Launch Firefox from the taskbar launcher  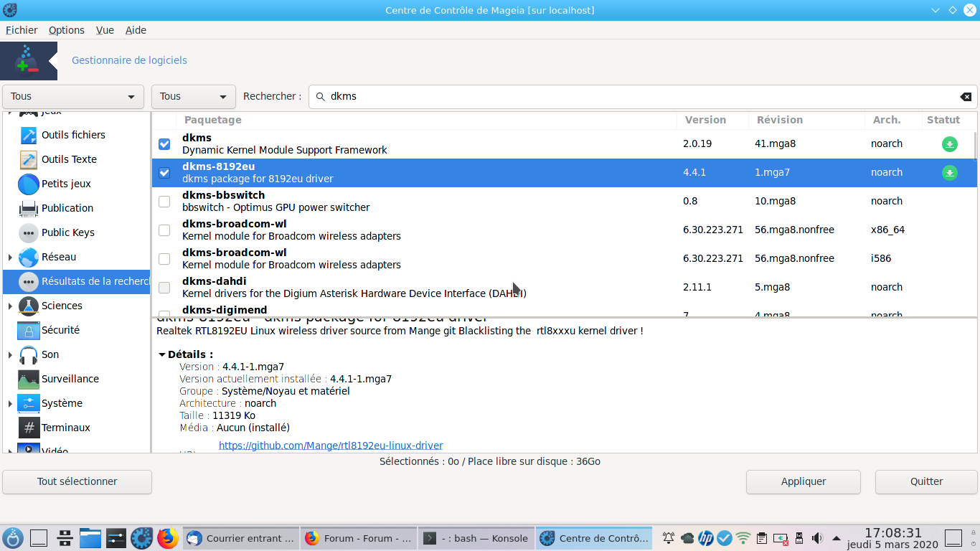[x=167, y=538]
